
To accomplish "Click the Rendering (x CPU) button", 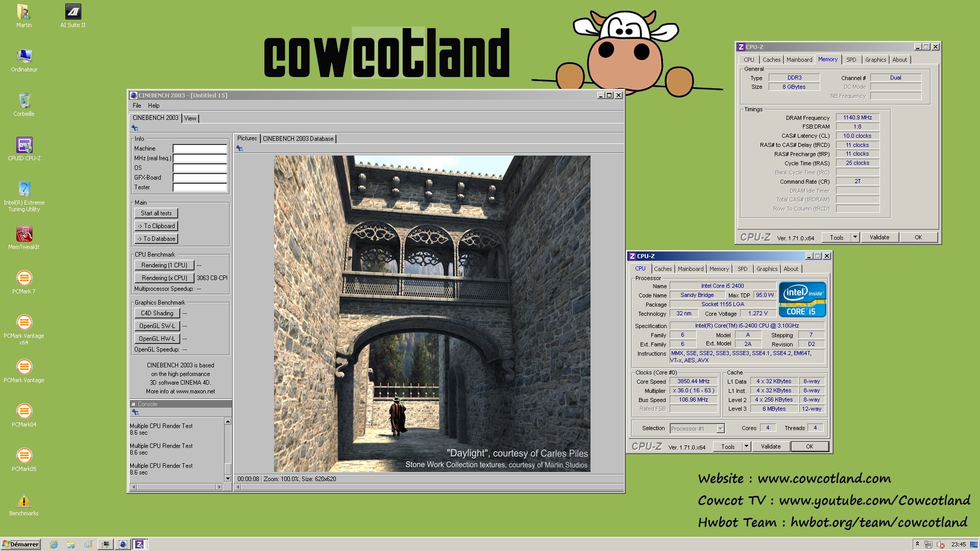I will pos(164,278).
